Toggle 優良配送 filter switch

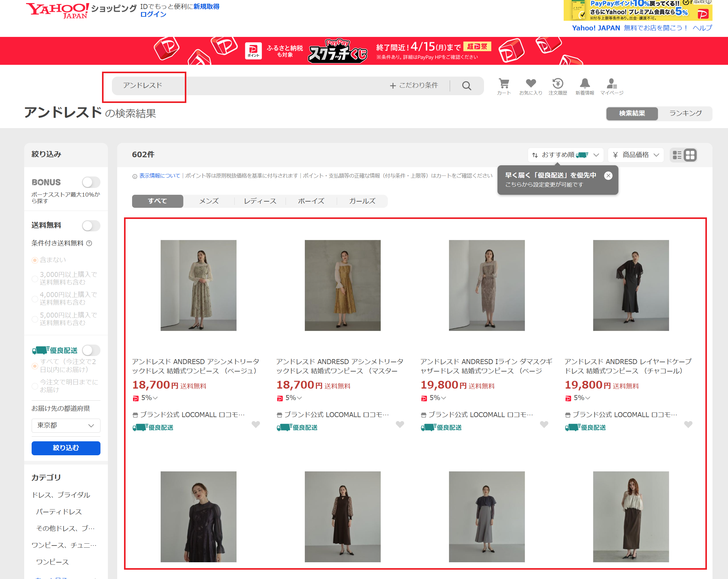(x=91, y=350)
